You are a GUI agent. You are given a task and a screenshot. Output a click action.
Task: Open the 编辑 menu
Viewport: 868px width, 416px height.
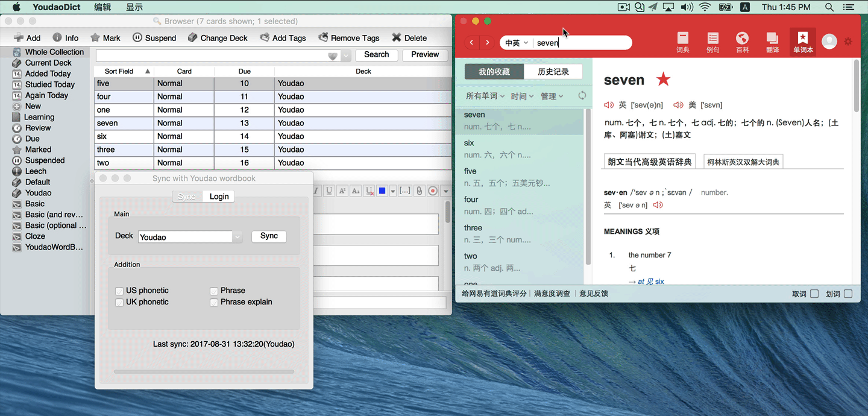click(102, 7)
